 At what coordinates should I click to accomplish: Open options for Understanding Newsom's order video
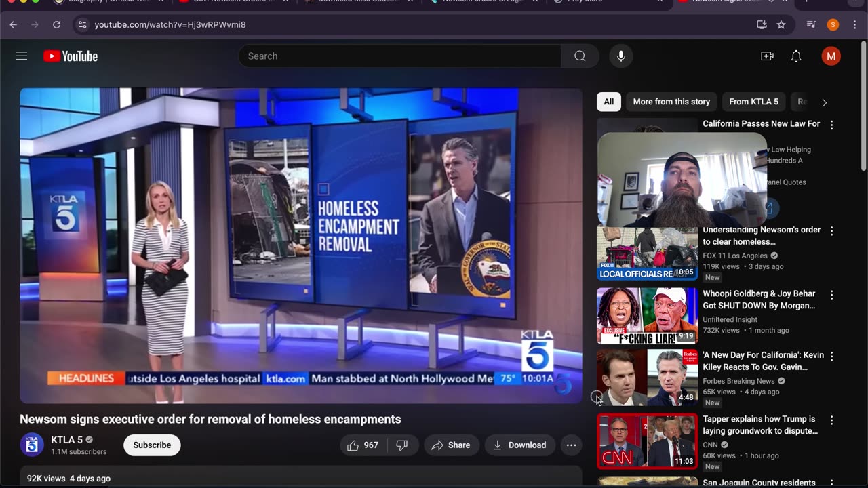pos(831,231)
